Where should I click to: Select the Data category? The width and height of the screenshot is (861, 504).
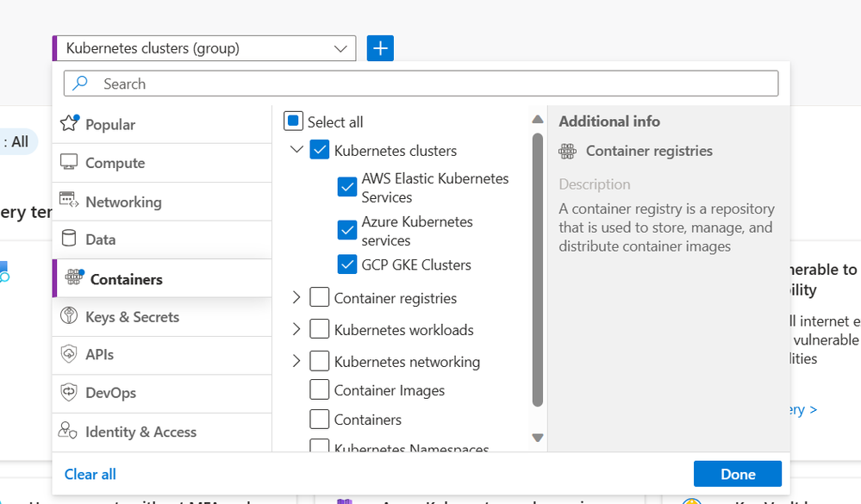[162, 240]
